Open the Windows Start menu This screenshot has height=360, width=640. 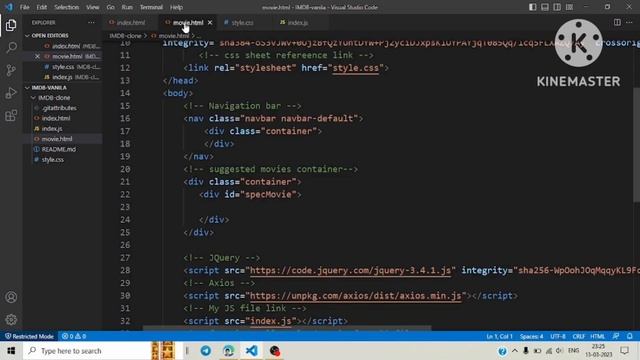click(x=11, y=351)
